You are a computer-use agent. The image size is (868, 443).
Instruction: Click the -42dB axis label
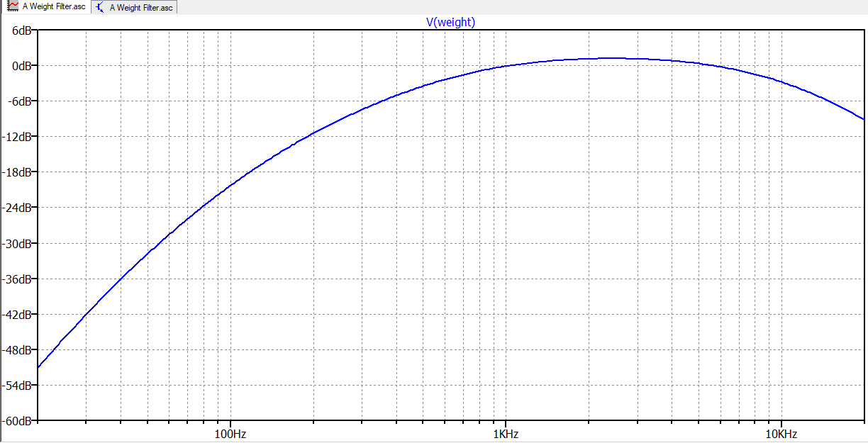[x=18, y=314]
